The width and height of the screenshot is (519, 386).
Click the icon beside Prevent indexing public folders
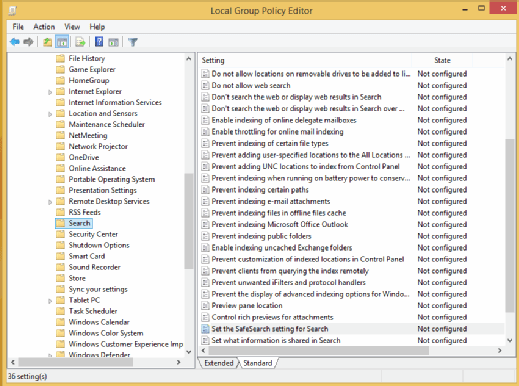[205, 236]
